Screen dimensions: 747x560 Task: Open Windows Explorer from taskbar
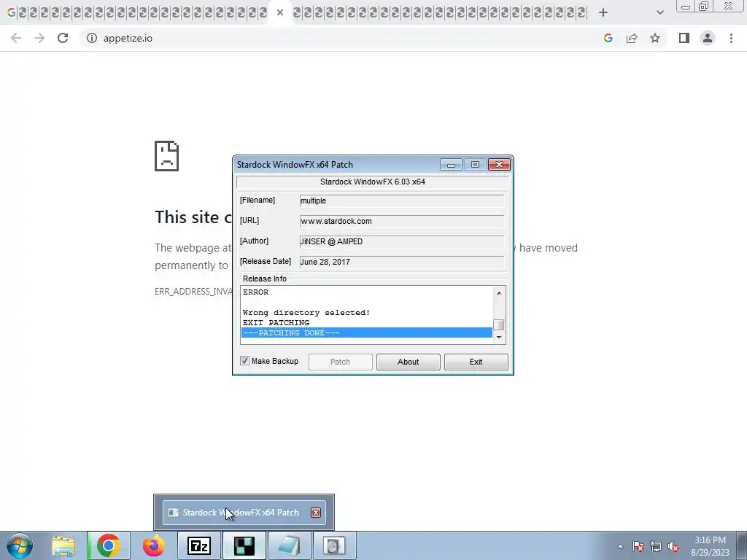[x=63, y=545]
